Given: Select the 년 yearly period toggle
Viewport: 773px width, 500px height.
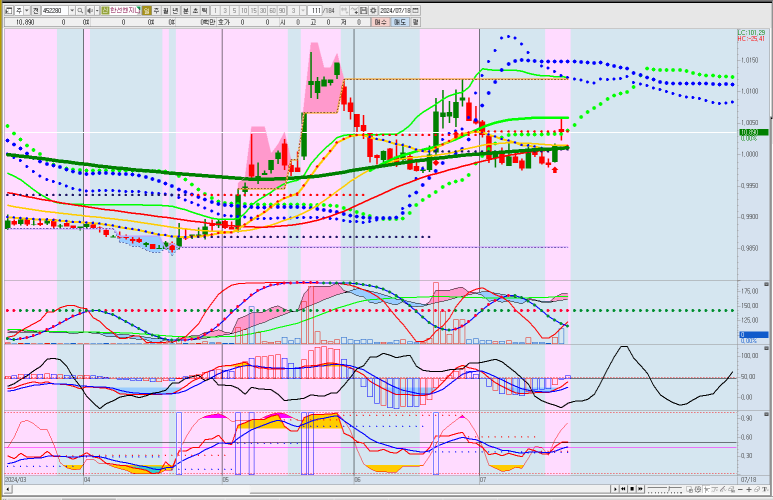Looking at the screenshot, I should (x=176, y=10).
